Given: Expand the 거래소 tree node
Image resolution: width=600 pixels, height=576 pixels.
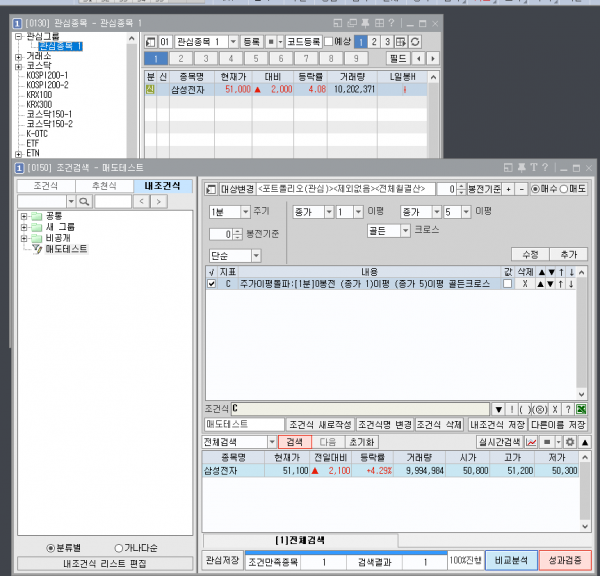Looking at the screenshot, I should (x=18, y=57).
